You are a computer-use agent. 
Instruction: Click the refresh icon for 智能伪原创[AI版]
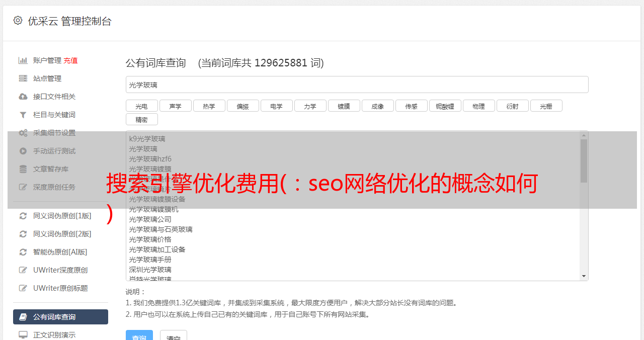23,252
